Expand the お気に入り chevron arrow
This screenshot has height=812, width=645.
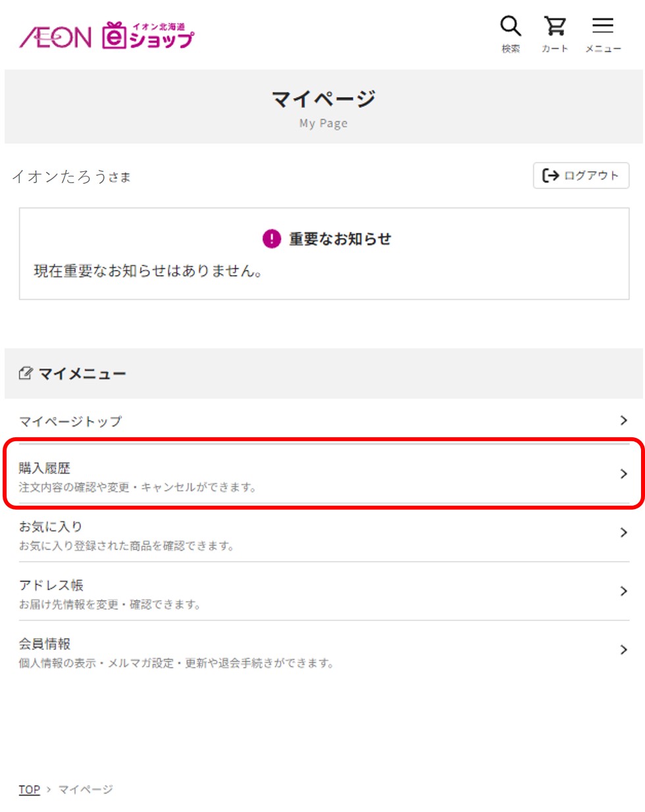(x=623, y=532)
